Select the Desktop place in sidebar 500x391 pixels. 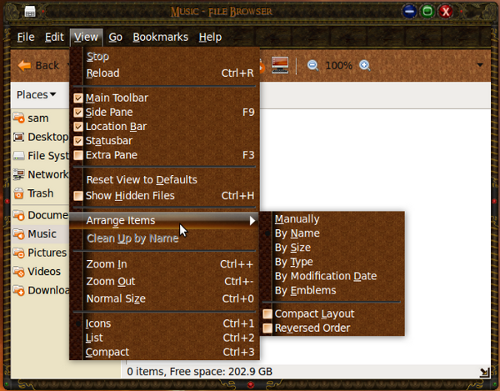[x=40, y=137]
